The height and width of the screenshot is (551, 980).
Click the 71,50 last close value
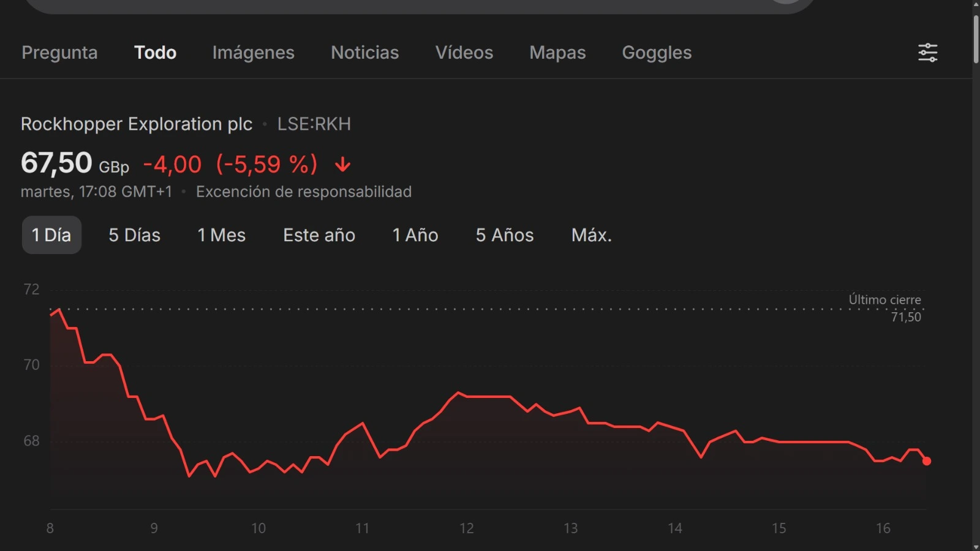click(x=906, y=317)
